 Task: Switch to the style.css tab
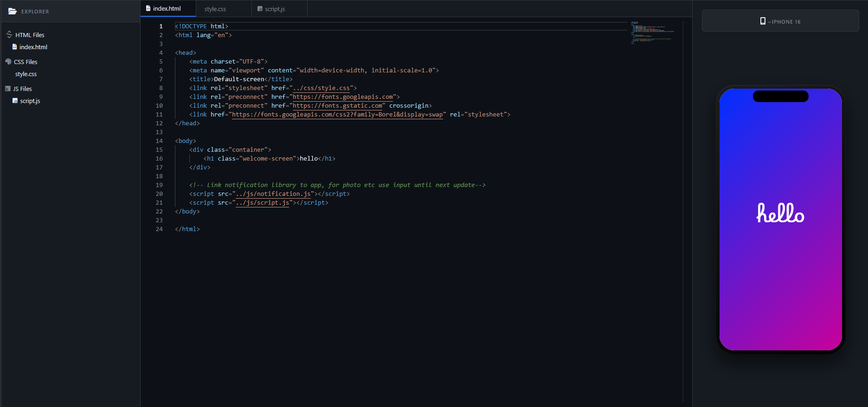223,9
